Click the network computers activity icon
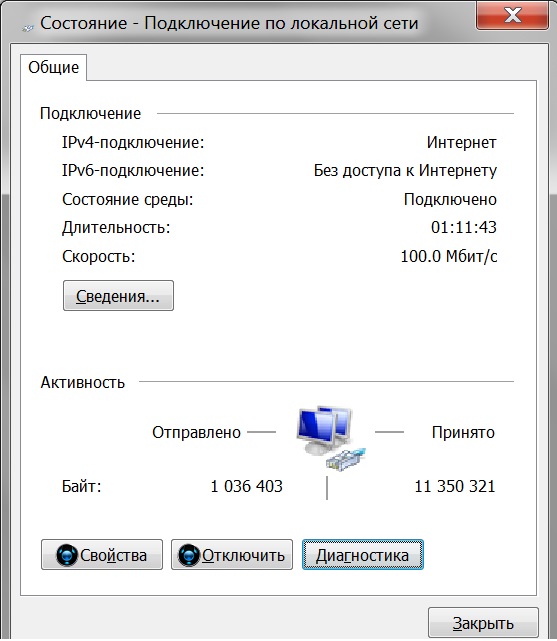The height and width of the screenshot is (641, 557). point(331,437)
